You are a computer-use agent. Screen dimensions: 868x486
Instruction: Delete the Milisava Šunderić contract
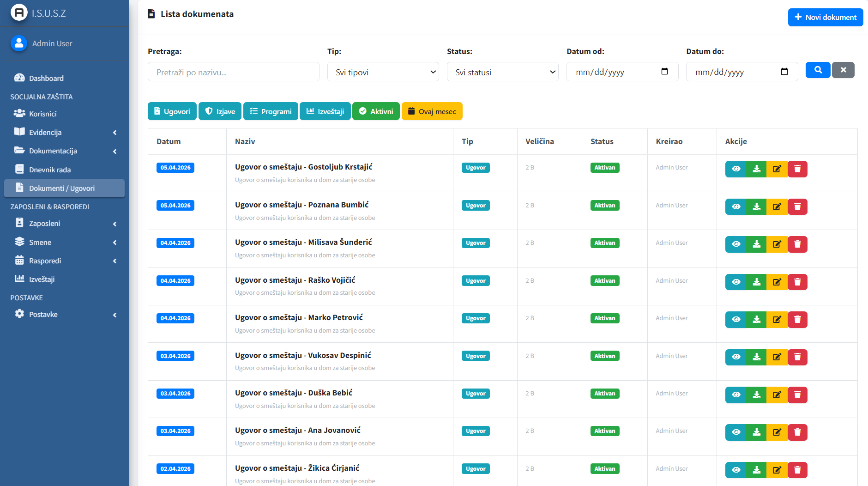[797, 244]
